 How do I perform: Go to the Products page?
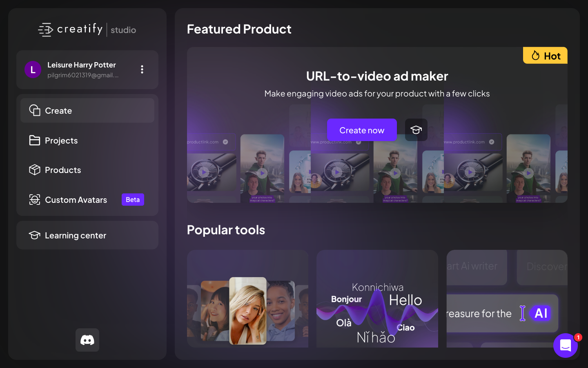click(x=87, y=170)
